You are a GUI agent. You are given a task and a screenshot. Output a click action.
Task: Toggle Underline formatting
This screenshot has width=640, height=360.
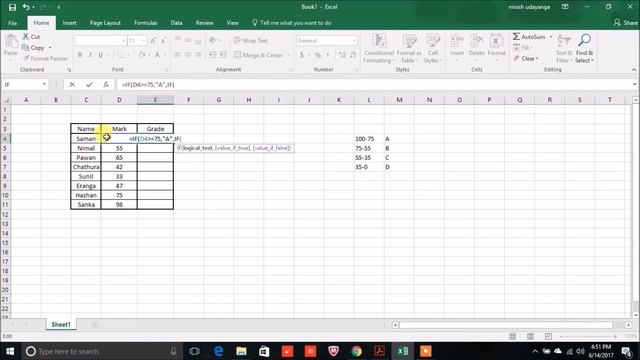click(100, 55)
